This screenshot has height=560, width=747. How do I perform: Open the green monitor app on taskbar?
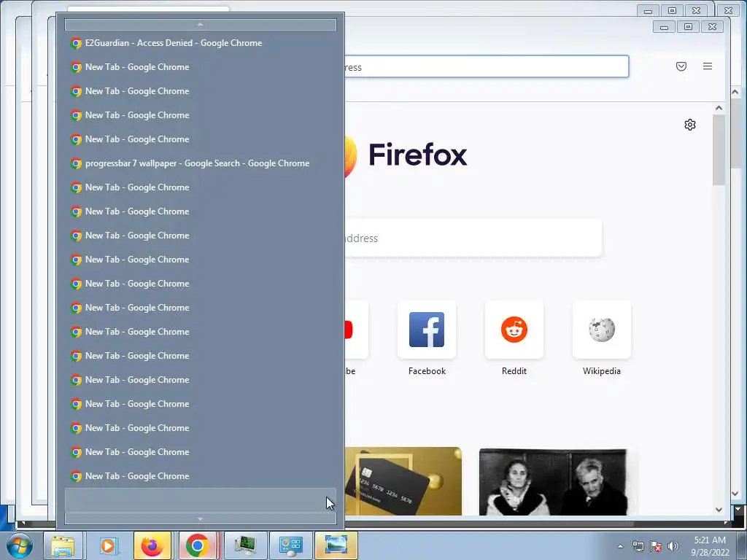[x=246, y=545]
